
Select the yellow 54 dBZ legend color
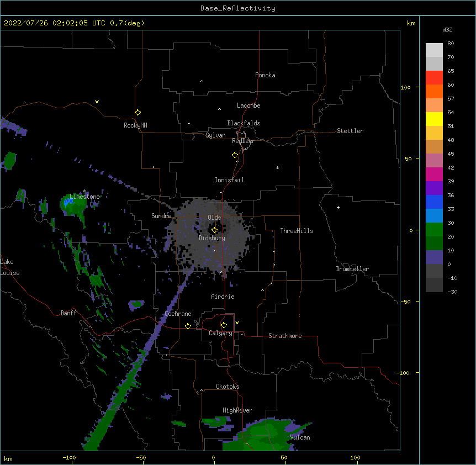click(434, 119)
